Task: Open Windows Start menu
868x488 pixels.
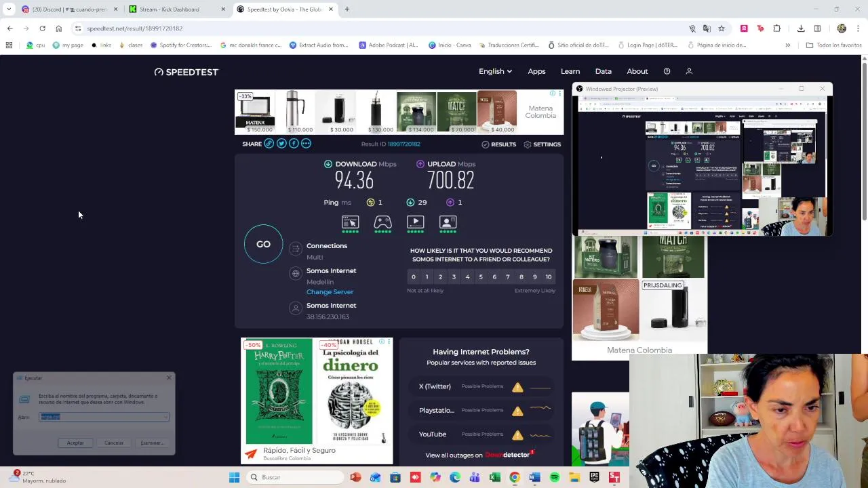Action: (x=234, y=477)
